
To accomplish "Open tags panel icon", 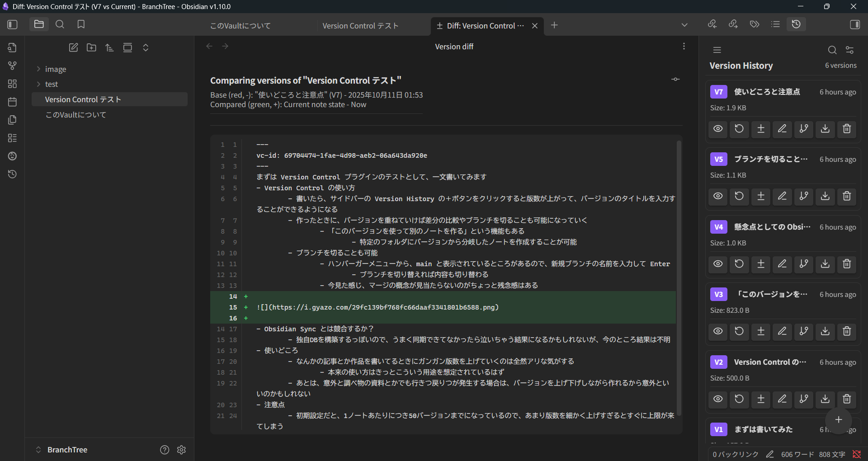I will (x=755, y=24).
